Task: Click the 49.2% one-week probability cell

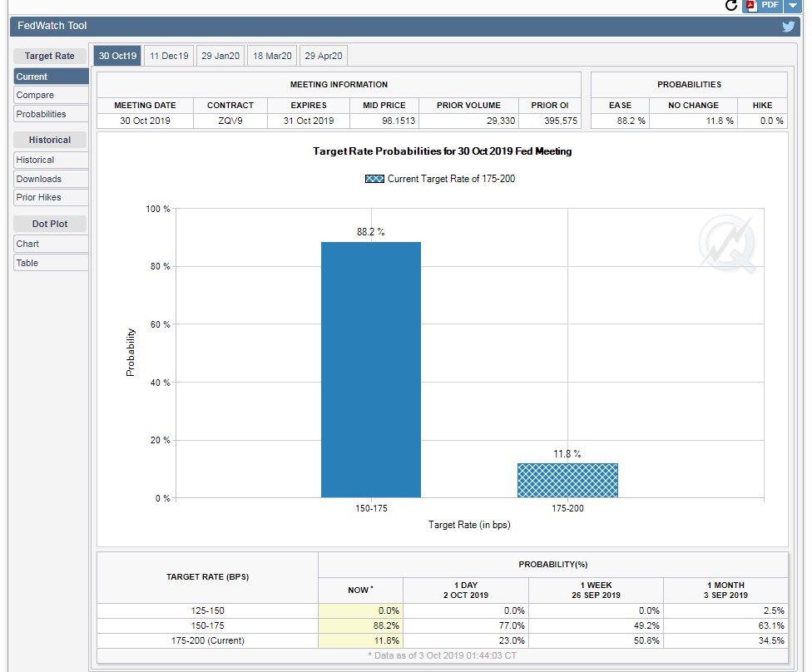Action: pyautogui.click(x=596, y=626)
